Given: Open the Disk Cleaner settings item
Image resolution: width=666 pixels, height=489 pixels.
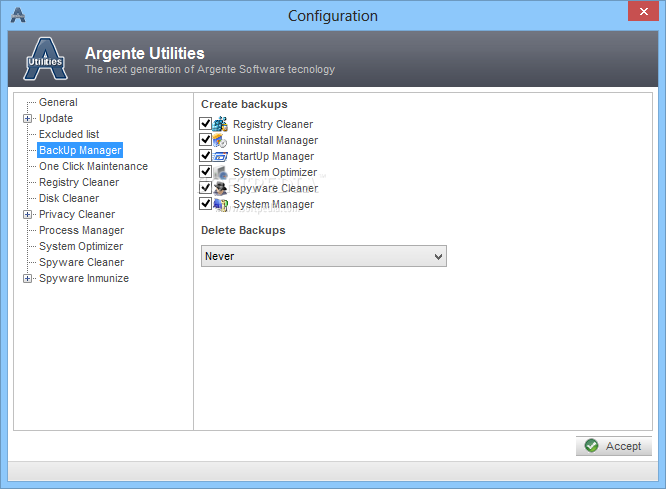Looking at the screenshot, I should tap(69, 198).
